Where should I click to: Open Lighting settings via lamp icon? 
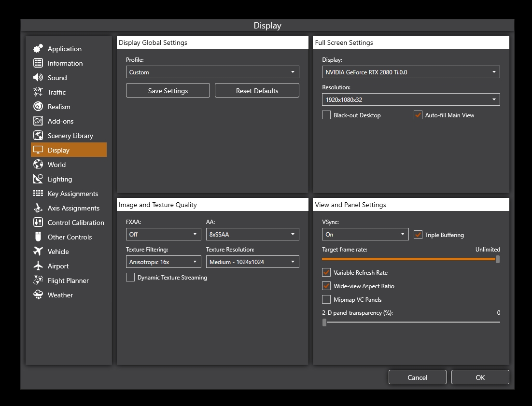point(38,179)
